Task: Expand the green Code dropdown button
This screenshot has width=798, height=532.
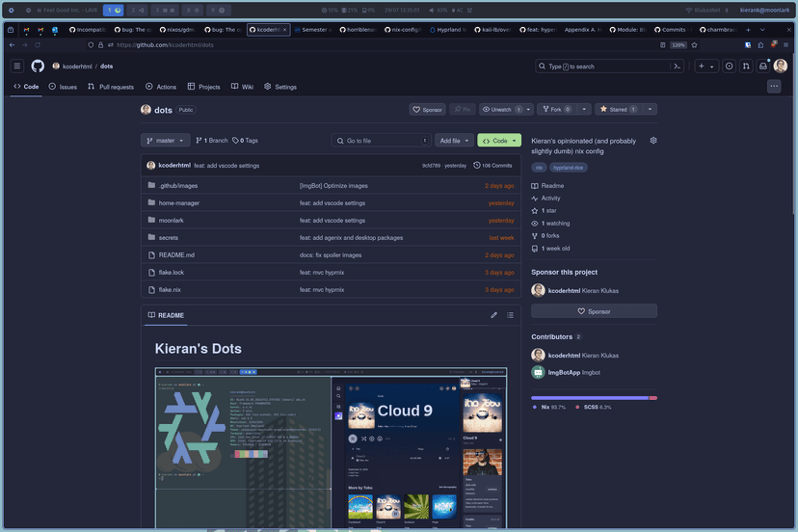Action: (x=498, y=141)
